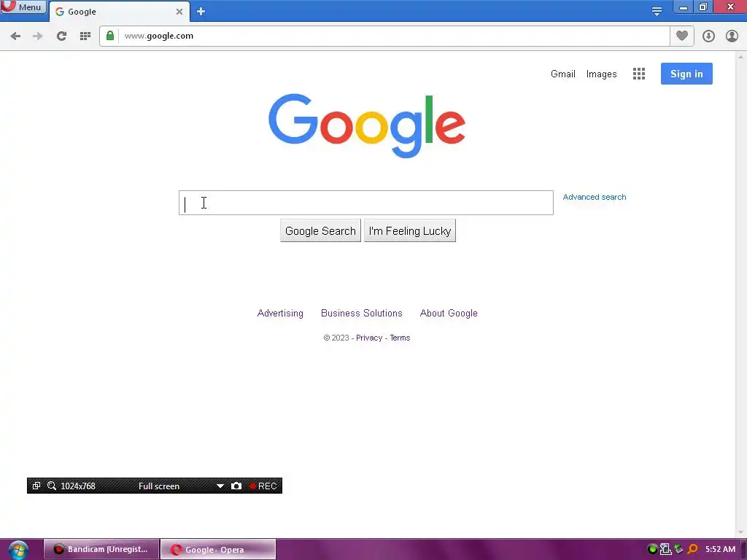Switch to Google - Opera taskbar button
The height and width of the screenshot is (560, 747).
218,549
